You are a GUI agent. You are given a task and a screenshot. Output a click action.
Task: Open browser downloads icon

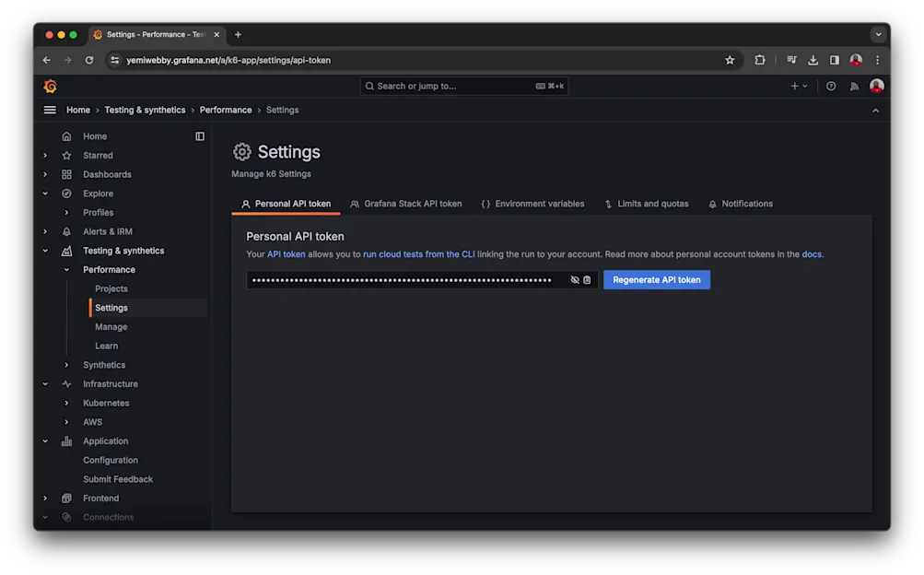coord(813,60)
